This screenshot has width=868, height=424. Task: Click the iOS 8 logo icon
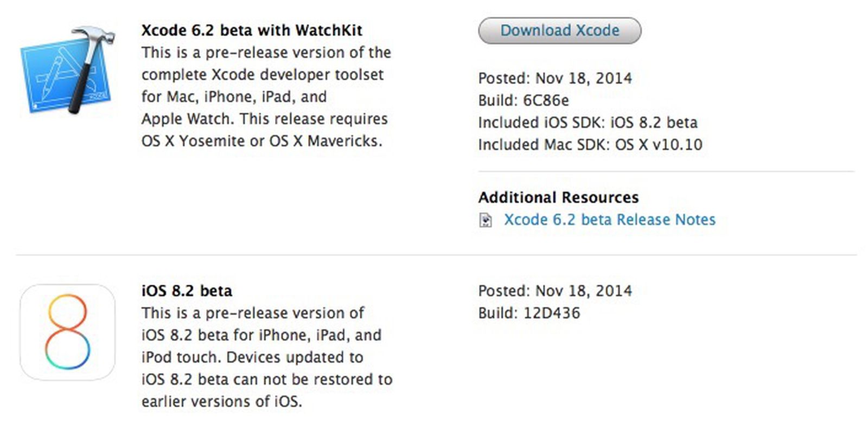pyautogui.click(x=68, y=332)
